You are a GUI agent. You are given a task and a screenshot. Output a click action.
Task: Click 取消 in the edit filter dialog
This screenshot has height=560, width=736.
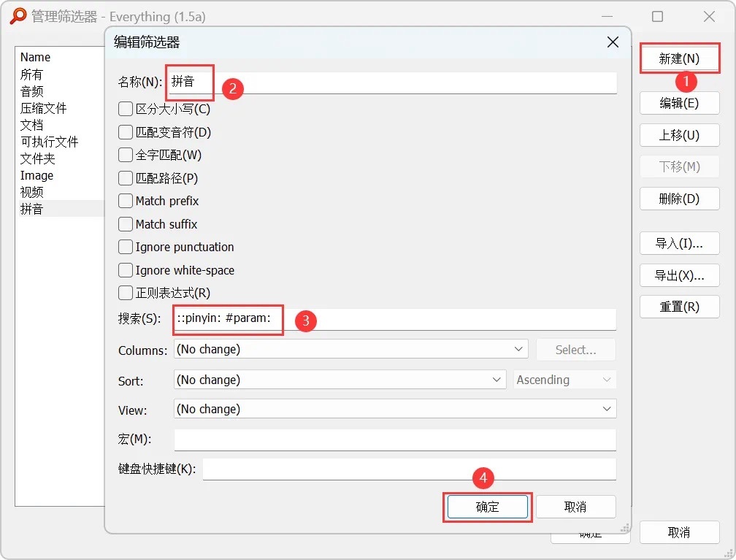[575, 507]
